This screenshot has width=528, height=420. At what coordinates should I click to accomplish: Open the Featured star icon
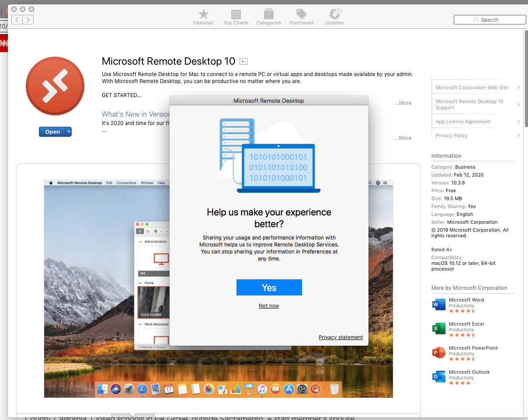[203, 14]
